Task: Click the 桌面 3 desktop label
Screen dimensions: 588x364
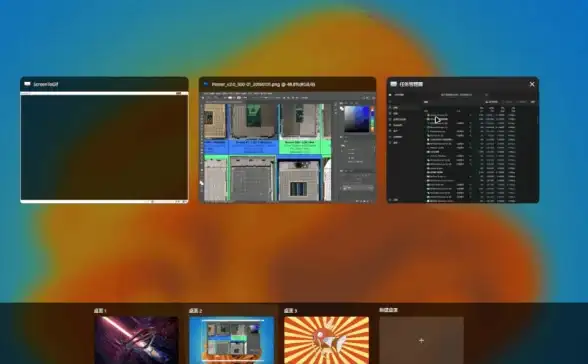Action: [x=291, y=311]
